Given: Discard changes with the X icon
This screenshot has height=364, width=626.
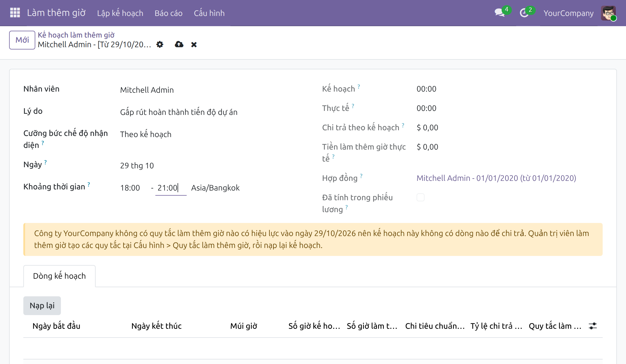Looking at the screenshot, I should [x=194, y=45].
